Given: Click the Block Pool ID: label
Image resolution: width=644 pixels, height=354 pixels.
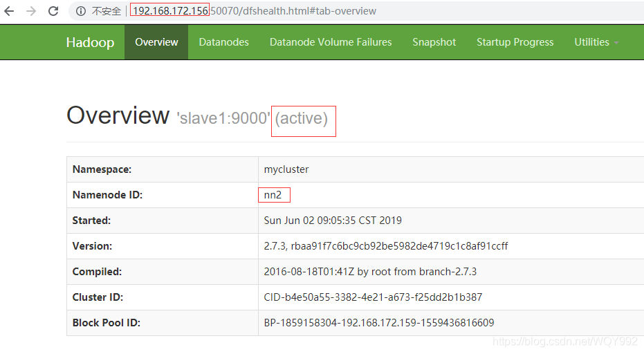Looking at the screenshot, I should click(x=107, y=323).
